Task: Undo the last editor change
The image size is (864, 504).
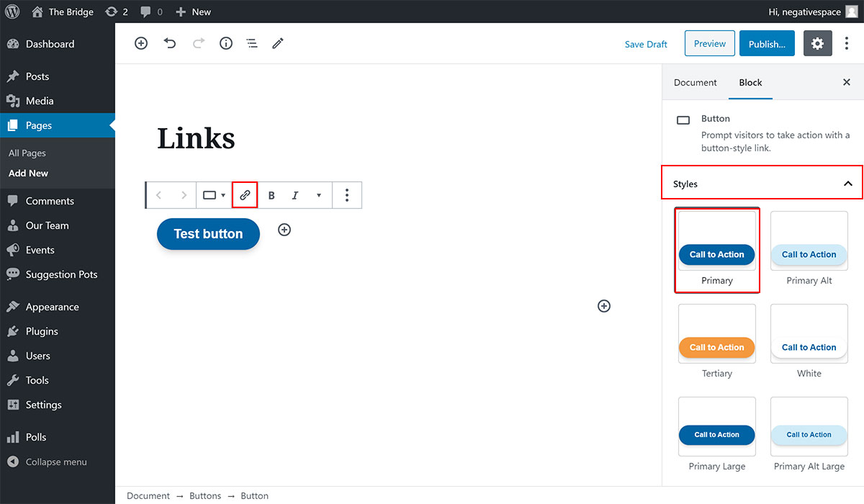Action: coord(170,43)
